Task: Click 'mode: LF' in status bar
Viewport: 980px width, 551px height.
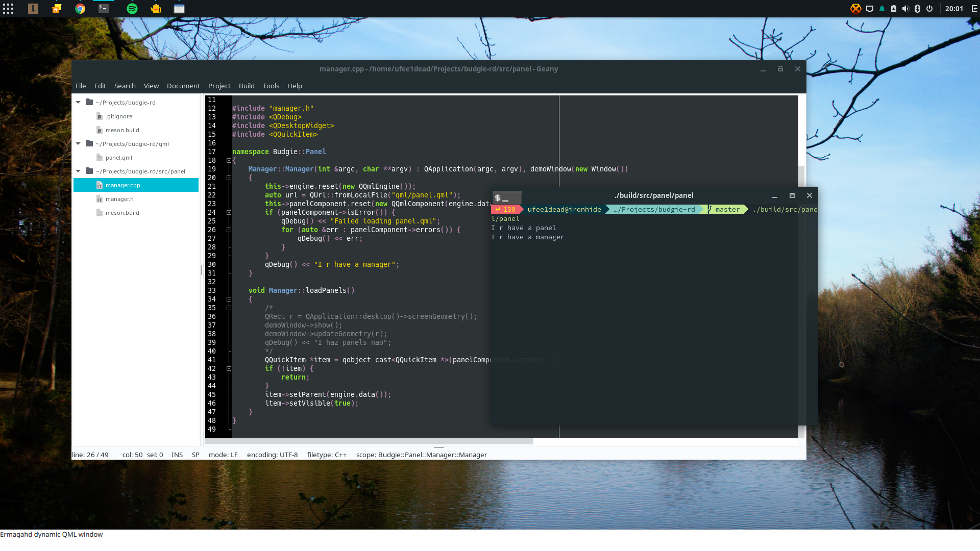Action: point(223,455)
